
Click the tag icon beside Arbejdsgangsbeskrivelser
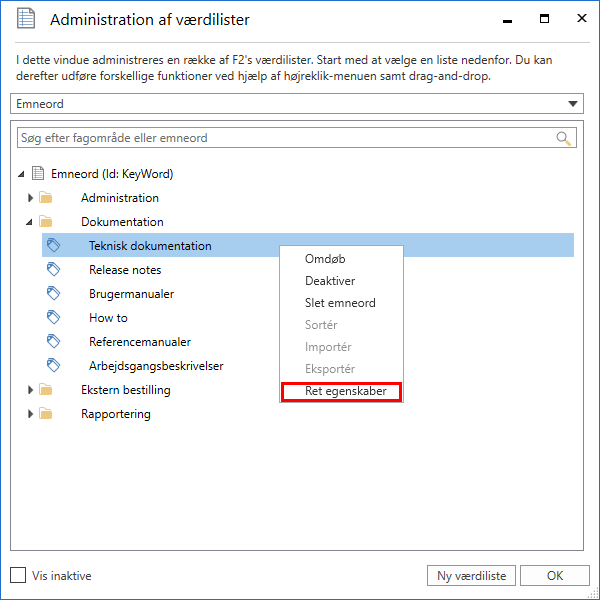53,365
